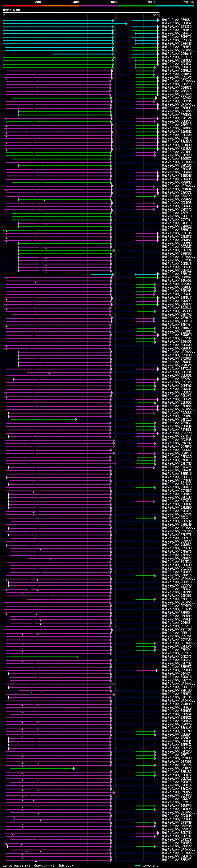Click UniRef100_C5X1P6 label
Image resolution: width=197 pixels, height=868 pixels.
(176, 78)
